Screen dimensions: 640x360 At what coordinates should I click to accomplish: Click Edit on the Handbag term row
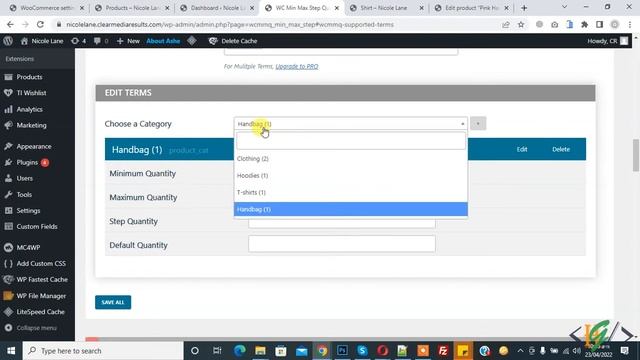click(x=522, y=149)
